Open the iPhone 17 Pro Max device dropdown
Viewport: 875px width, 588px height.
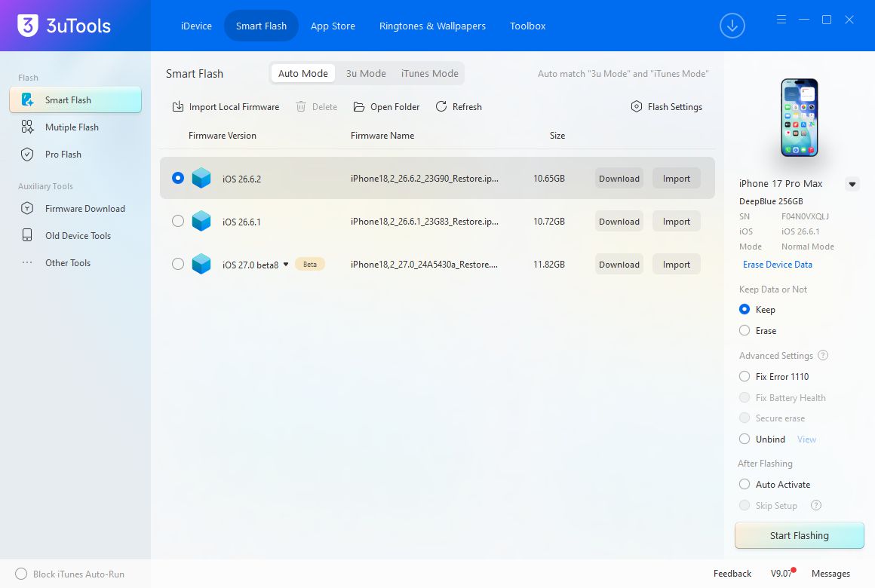[852, 184]
